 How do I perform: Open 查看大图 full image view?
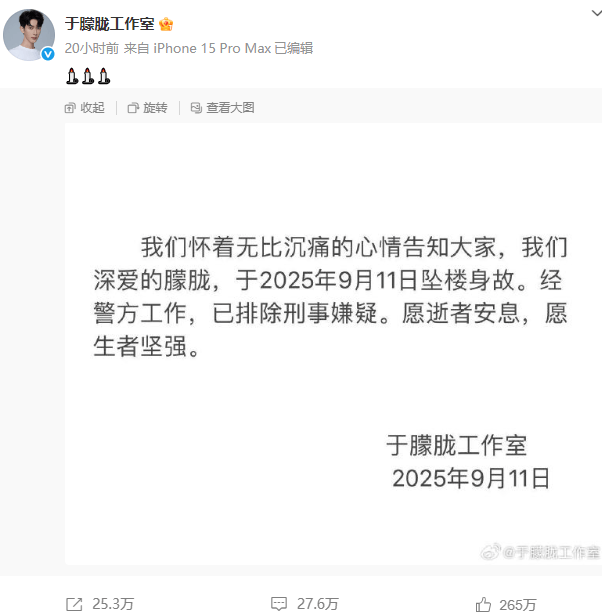click(230, 108)
